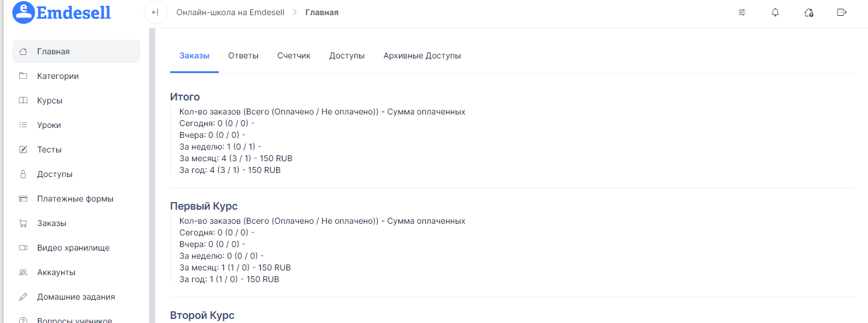The image size is (868, 323).
Task: Click the Курсы book icon in sidebar
Action: pyautogui.click(x=23, y=100)
